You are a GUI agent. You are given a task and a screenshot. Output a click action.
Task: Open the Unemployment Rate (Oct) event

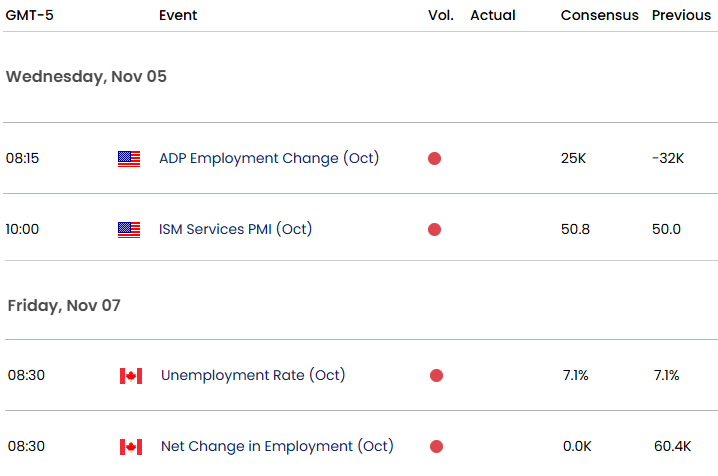pyautogui.click(x=253, y=375)
